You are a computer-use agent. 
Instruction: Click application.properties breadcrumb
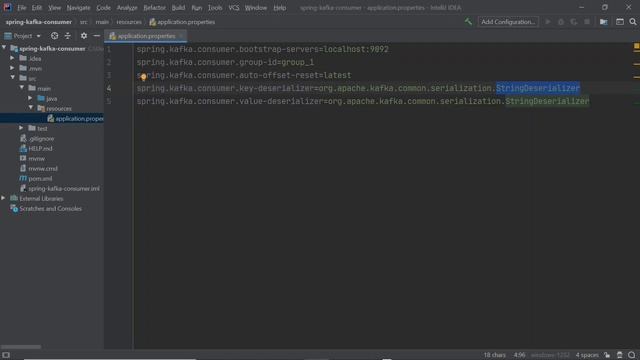click(182, 22)
